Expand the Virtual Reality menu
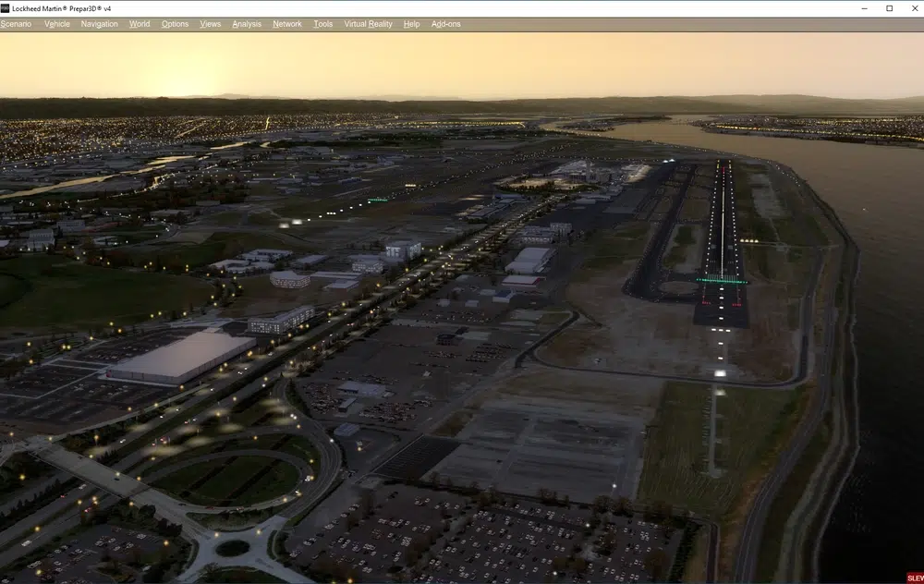The image size is (924, 584). [x=368, y=24]
